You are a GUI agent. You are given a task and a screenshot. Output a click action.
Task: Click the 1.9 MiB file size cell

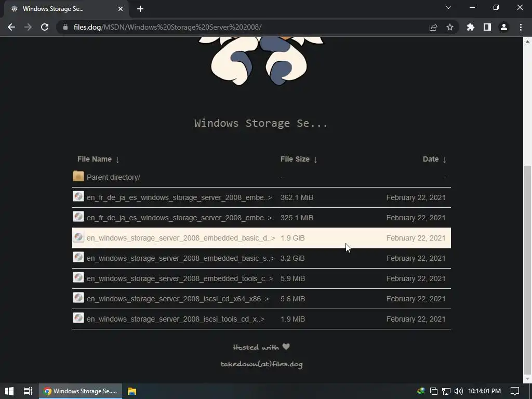(292, 319)
